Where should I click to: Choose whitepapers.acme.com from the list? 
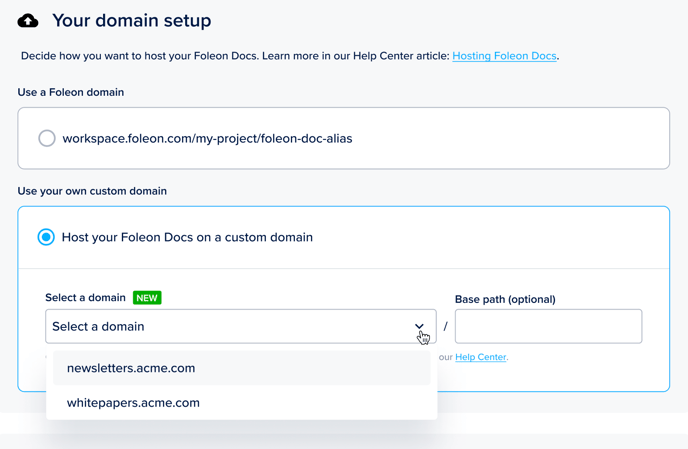(x=133, y=403)
